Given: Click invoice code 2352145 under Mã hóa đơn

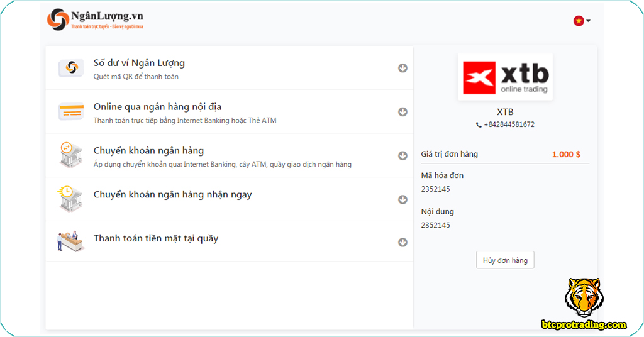Looking at the screenshot, I should [x=435, y=189].
